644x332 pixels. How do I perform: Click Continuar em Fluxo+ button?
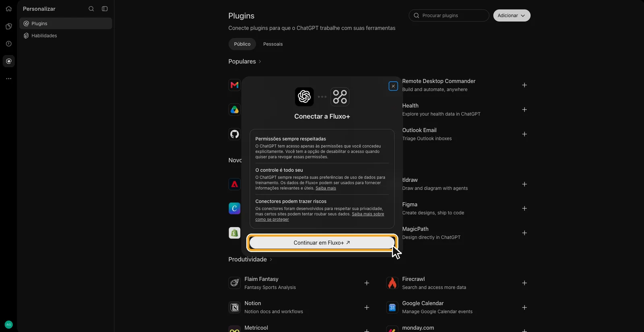tap(322, 243)
